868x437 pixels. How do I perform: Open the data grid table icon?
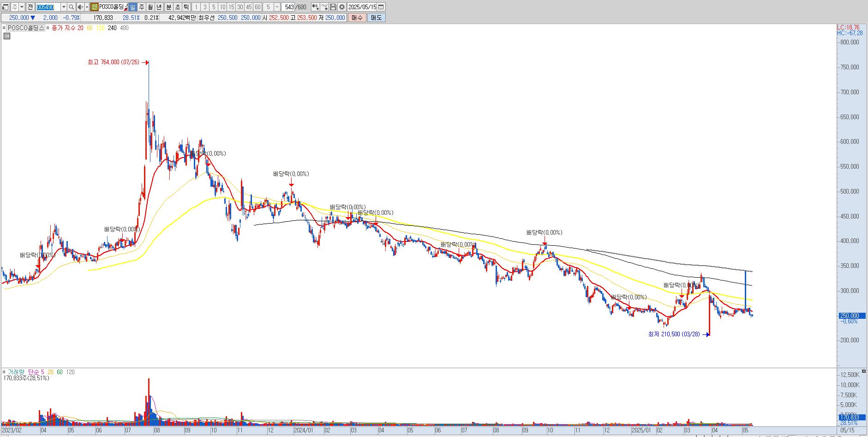tap(7, 36)
